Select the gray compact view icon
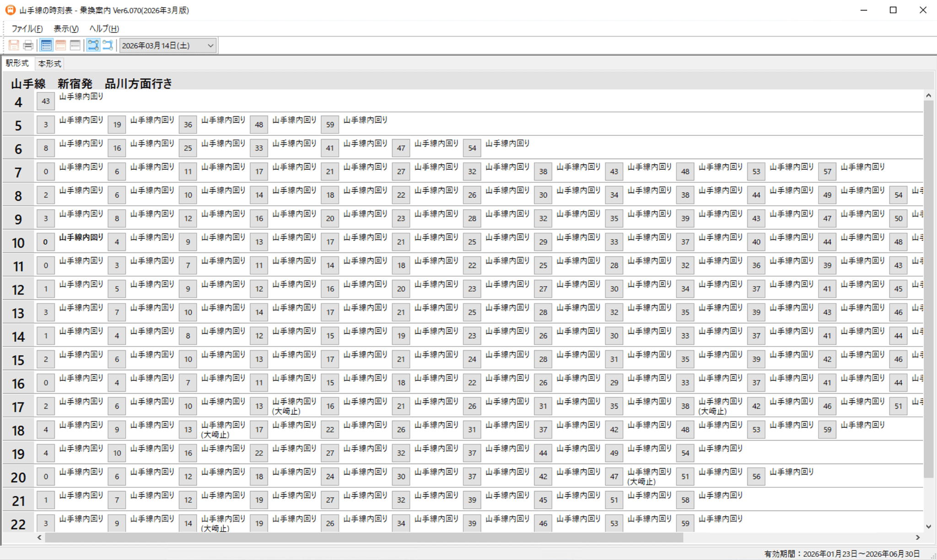This screenshot has width=937, height=560. [75, 45]
